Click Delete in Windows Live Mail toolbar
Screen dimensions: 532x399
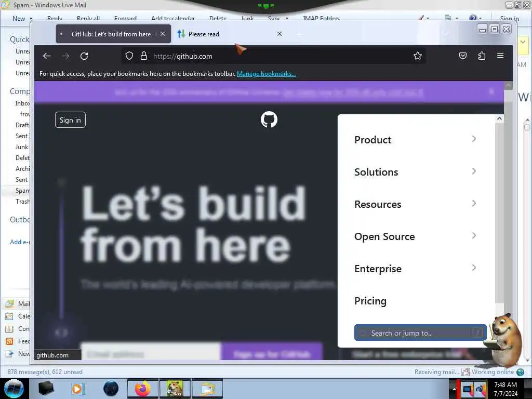[x=218, y=18]
